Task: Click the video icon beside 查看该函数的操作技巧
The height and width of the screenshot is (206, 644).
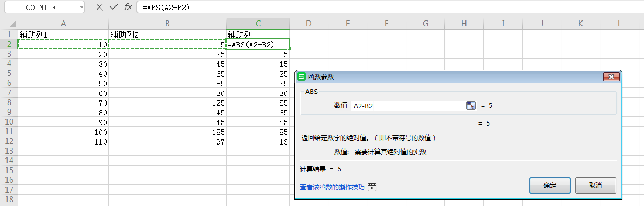Action: [x=372, y=187]
